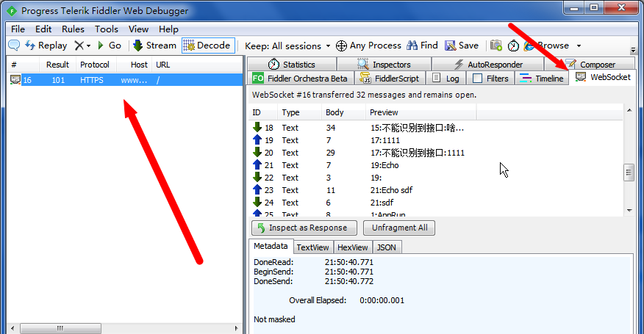Switch to the Statistics tab

[292, 65]
